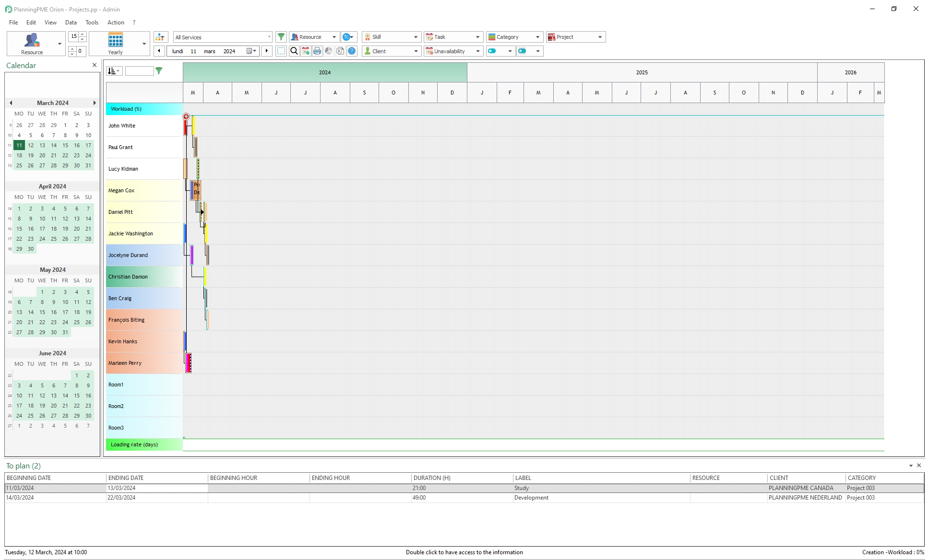The image size is (929, 560).
Task: Open the Tools menu
Action: (92, 23)
